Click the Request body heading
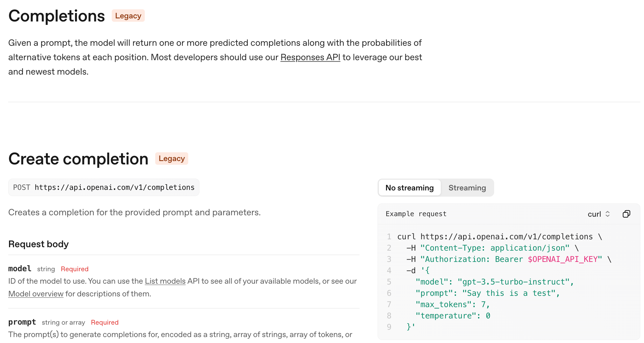Viewport: 644px width, 343px height. [38, 244]
